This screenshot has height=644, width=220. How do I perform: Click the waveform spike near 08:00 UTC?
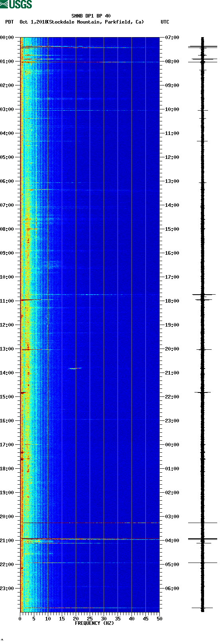[x=202, y=61]
